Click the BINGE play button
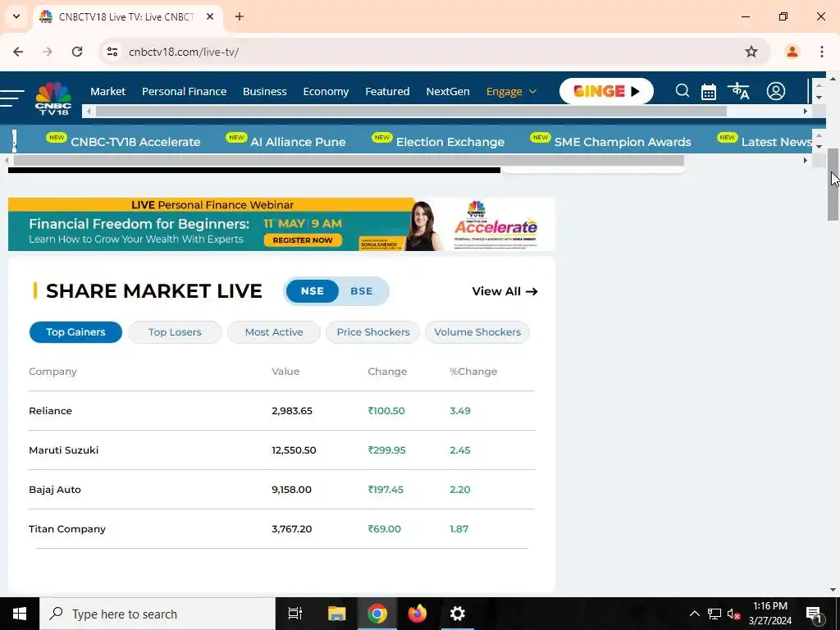The image size is (840, 630). 606,91
